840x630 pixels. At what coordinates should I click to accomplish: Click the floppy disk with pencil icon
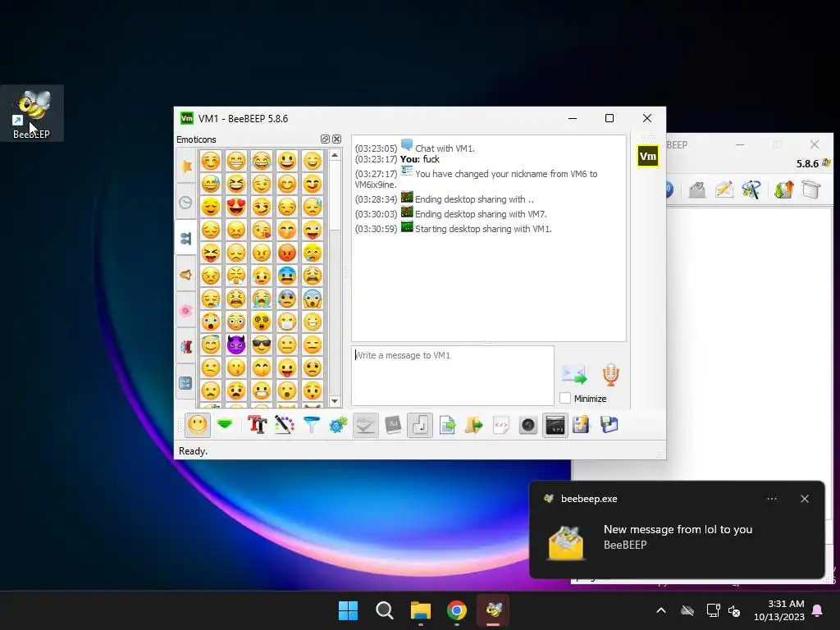pyautogui.click(x=582, y=426)
